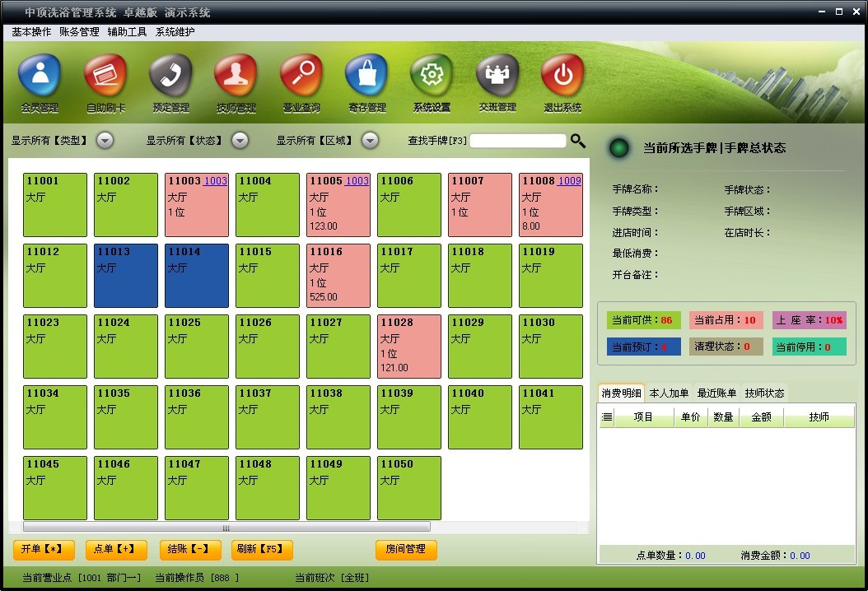Click the 123.00 amount on card 11005
The image size is (868, 591).
click(324, 226)
